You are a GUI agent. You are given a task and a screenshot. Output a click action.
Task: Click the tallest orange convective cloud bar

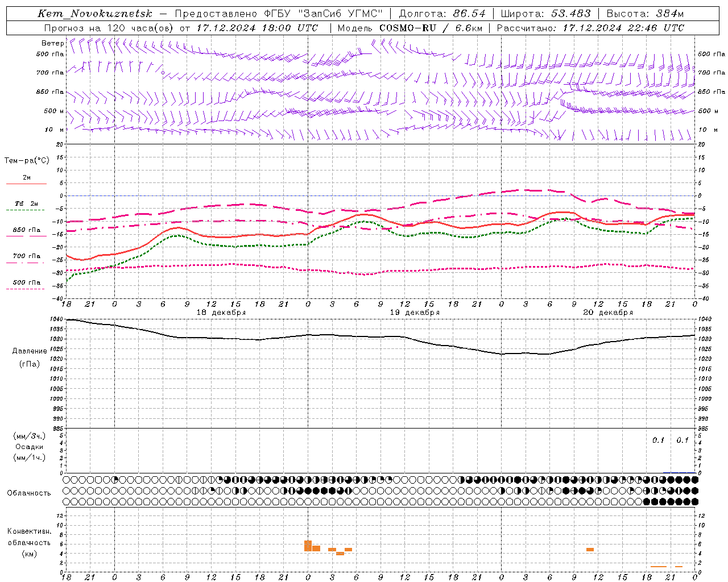pyautogui.click(x=308, y=546)
